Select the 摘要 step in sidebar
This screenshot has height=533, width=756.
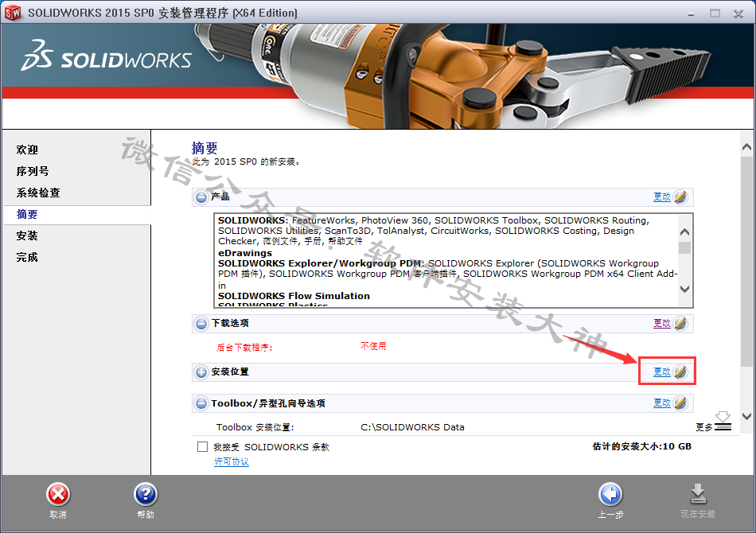point(27,215)
